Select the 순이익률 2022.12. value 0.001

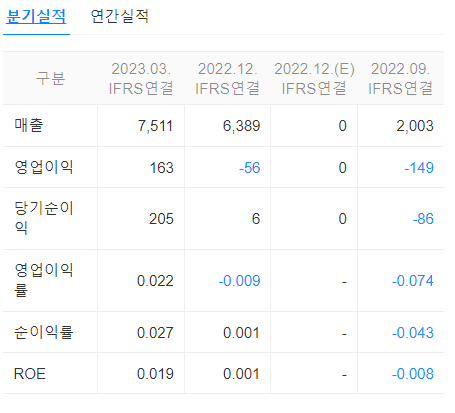[x=241, y=333]
